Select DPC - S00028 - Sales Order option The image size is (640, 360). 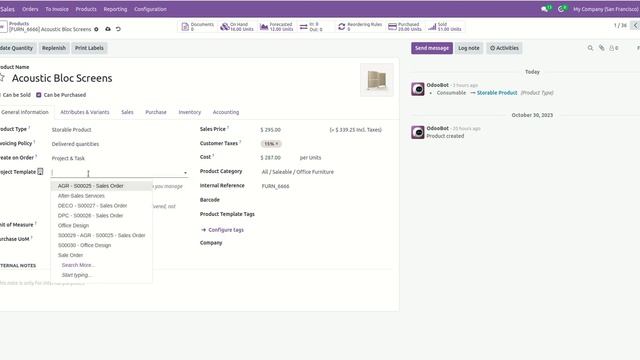click(102, 216)
